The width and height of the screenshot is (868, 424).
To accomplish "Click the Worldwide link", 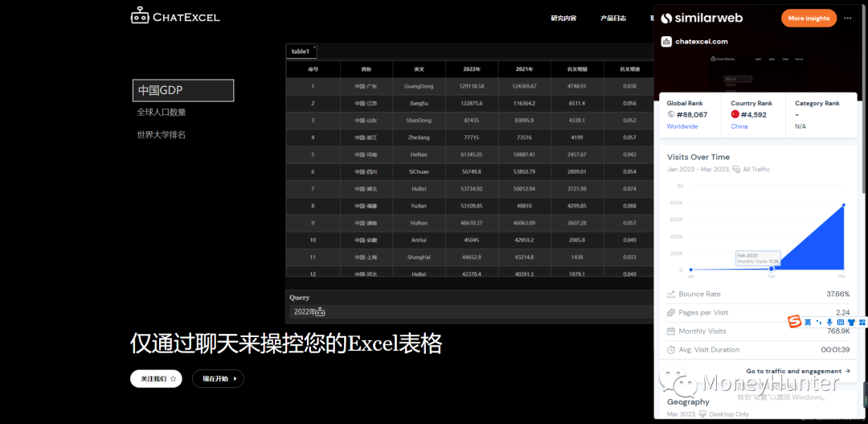I will [x=682, y=126].
